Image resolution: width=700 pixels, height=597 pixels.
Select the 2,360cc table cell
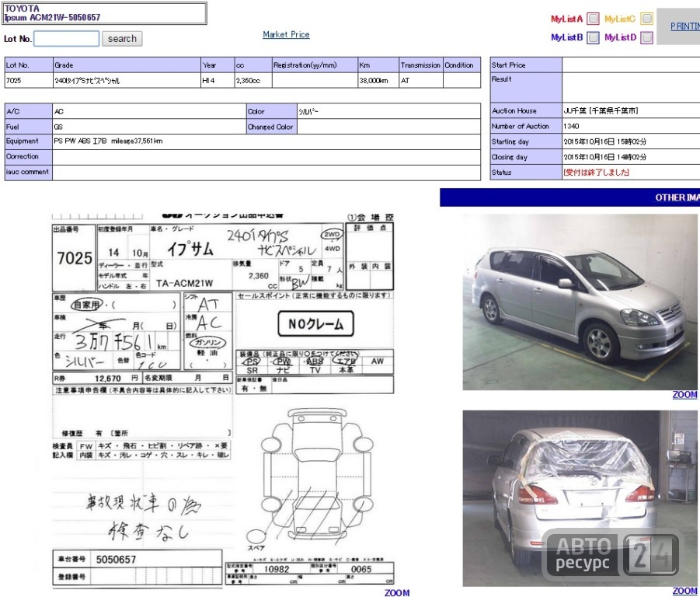pyautogui.click(x=253, y=80)
